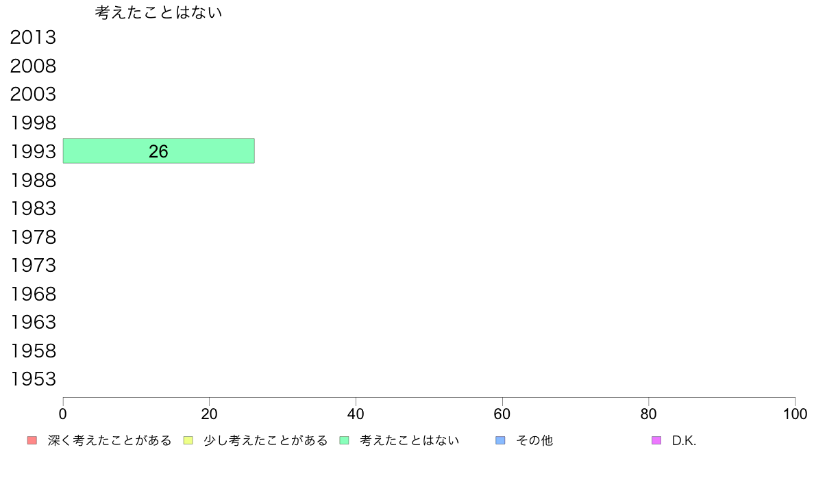The height and width of the screenshot is (504, 814).
Task: Click the その他 legend text
Action: 534,440
